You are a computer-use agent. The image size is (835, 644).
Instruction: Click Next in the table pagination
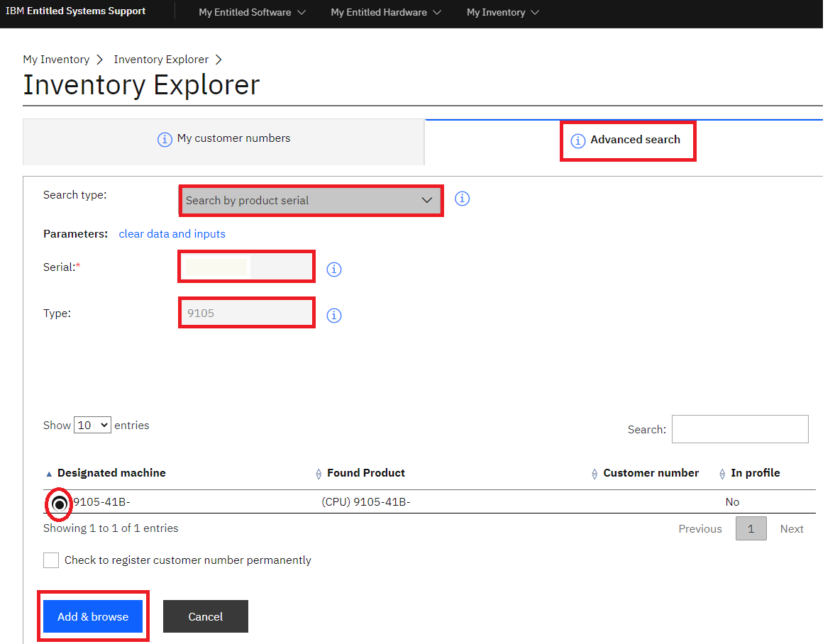point(792,528)
